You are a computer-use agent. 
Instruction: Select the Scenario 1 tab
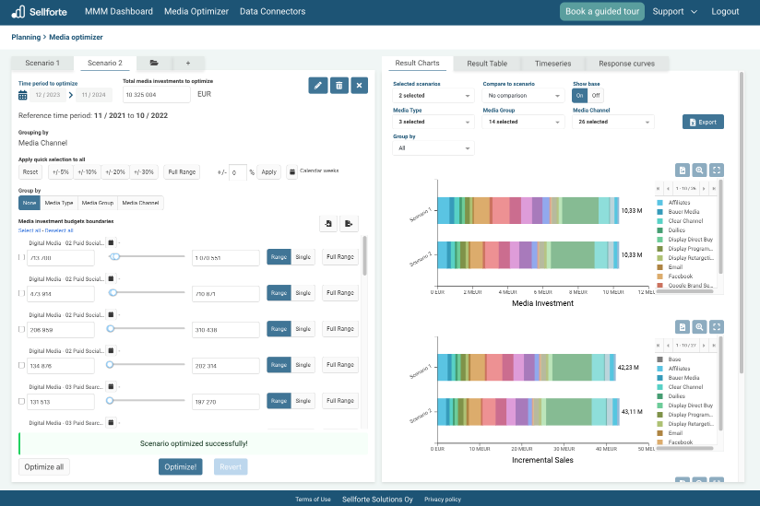pos(43,63)
